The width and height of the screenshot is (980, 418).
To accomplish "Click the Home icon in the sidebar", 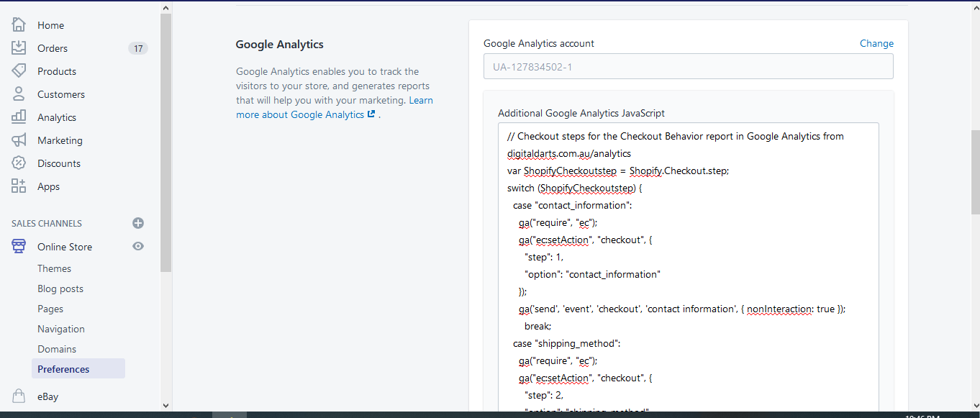I will click(19, 24).
